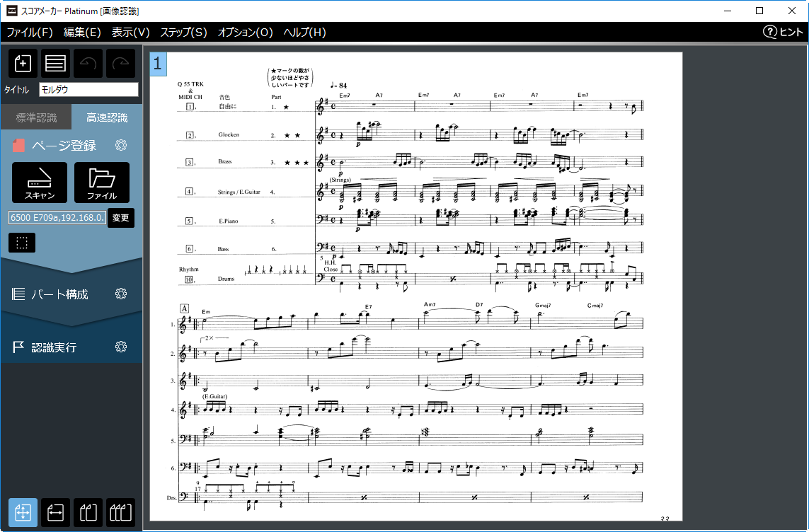Viewport: 809px width, 532px height.
Task: Minimize the スコアメーカー window
Action: coord(728,11)
